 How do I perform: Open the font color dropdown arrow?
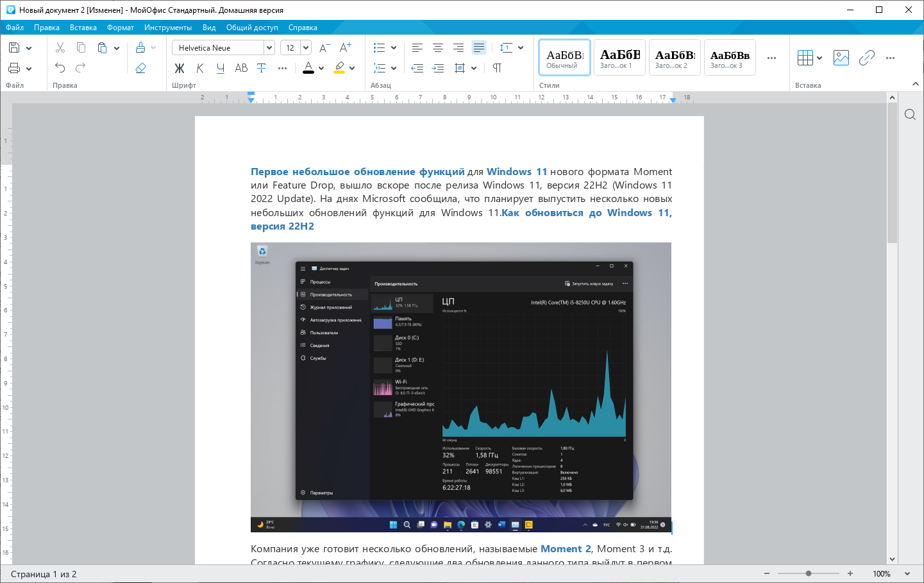coord(321,69)
